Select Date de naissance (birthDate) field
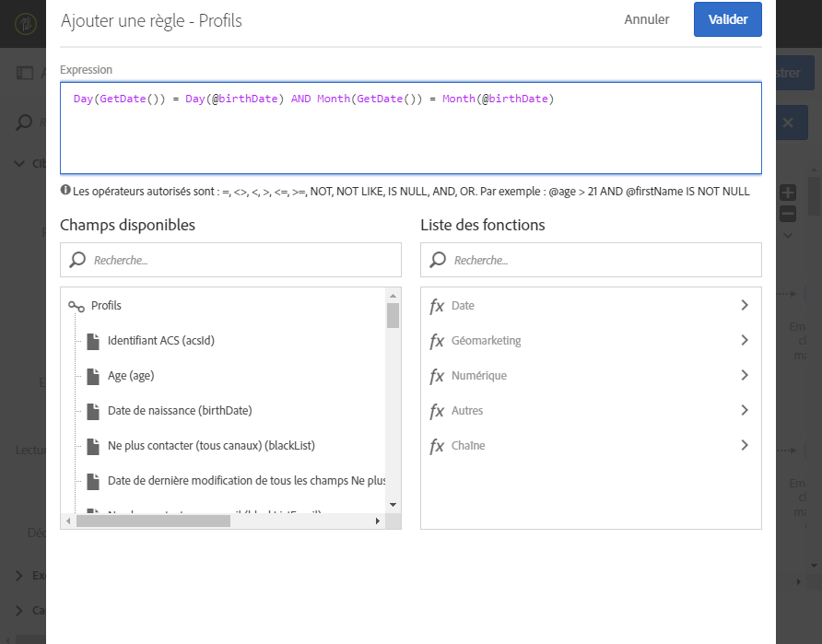Image resolution: width=822 pixels, height=644 pixels. pyautogui.click(x=179, y=411)
